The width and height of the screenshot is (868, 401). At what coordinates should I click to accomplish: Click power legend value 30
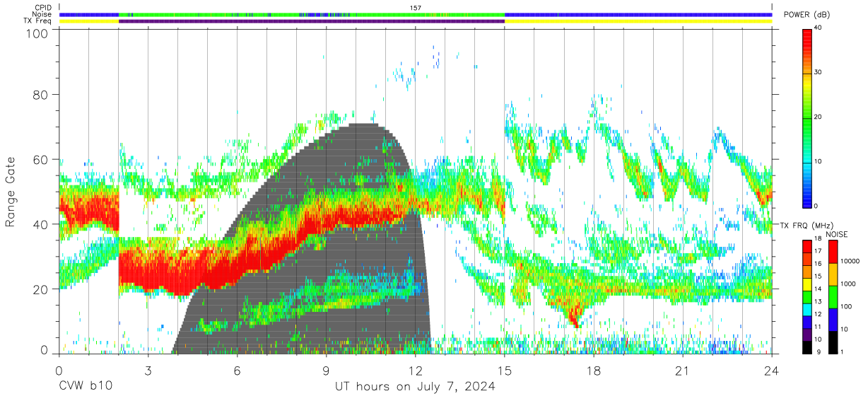tap(819, 73)
